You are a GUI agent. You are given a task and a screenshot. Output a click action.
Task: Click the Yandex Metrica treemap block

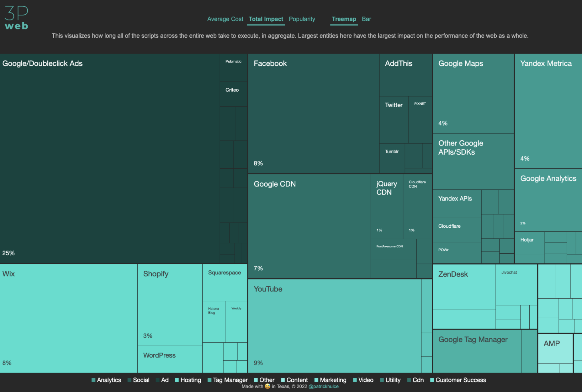[x=548, y=111]
